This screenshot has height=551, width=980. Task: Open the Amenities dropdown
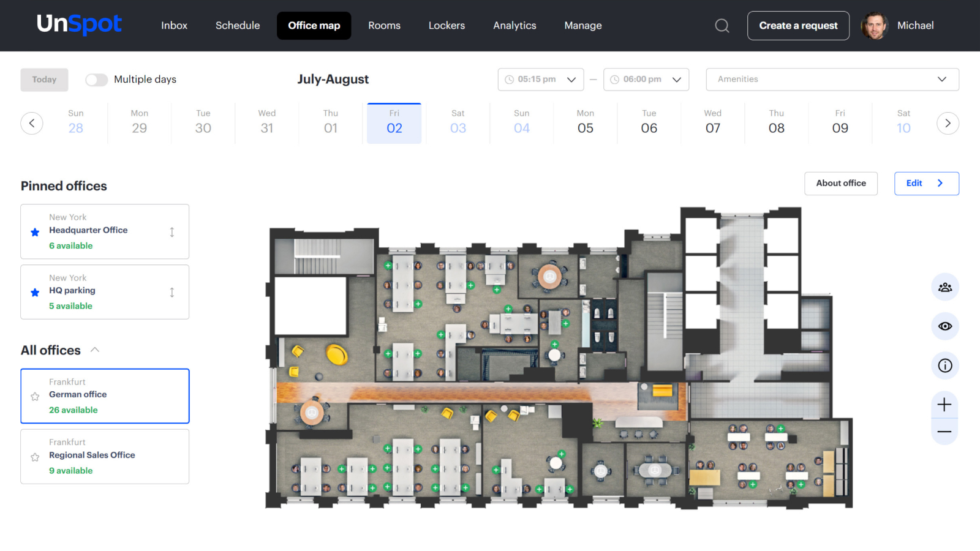pyautogui.click(x=832, y=80)
